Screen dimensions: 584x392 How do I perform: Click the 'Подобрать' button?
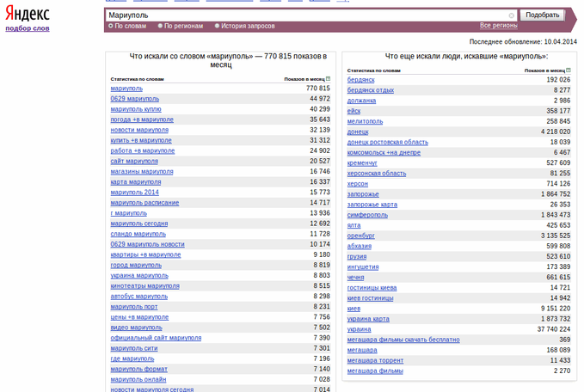point(542,15)
